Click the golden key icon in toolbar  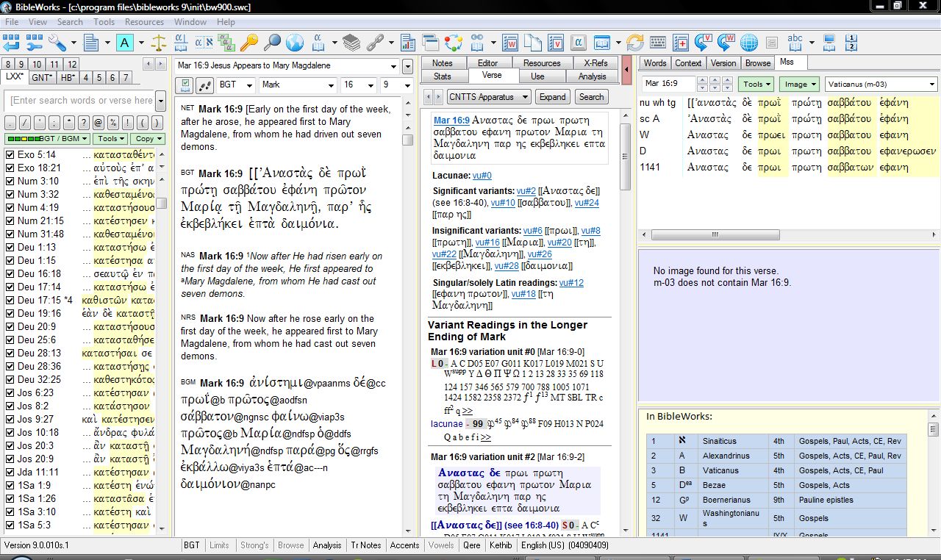coord(249,43)
